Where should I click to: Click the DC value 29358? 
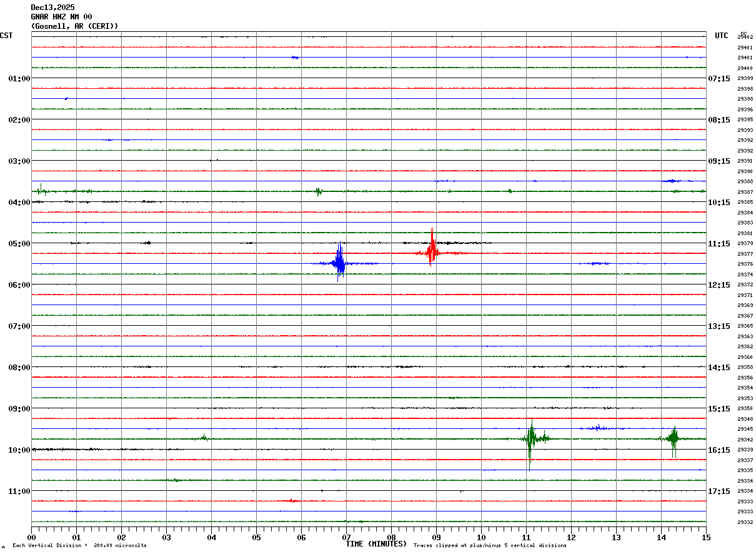click(x=745, y=367)
